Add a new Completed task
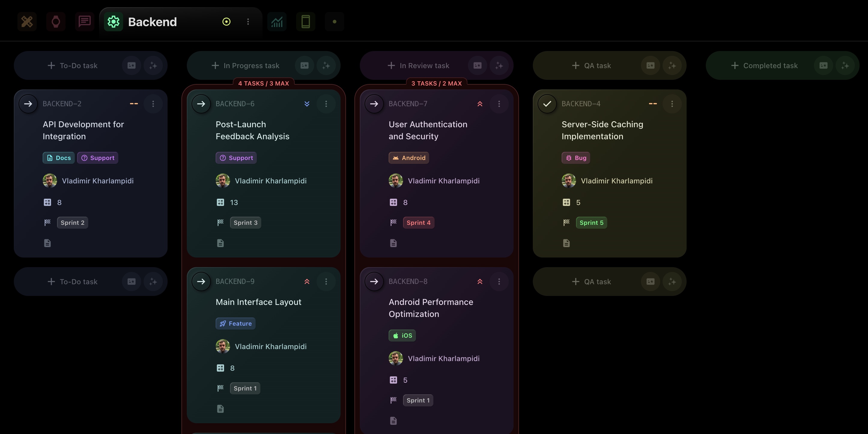 click(764, 65)
